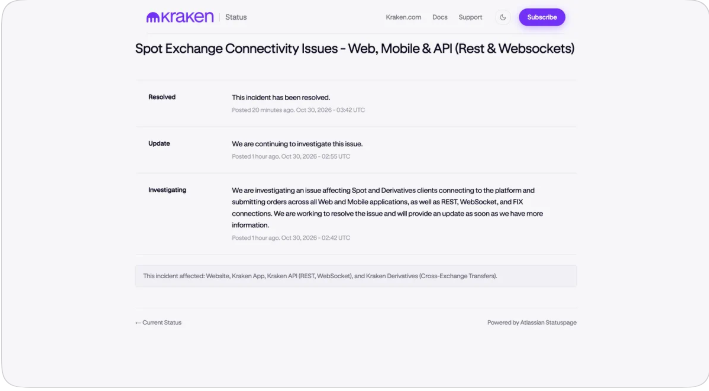Click the Resolved timestamp 03:42 UTC
This screenshot has width=709, height=391.
tap(298, 110)
